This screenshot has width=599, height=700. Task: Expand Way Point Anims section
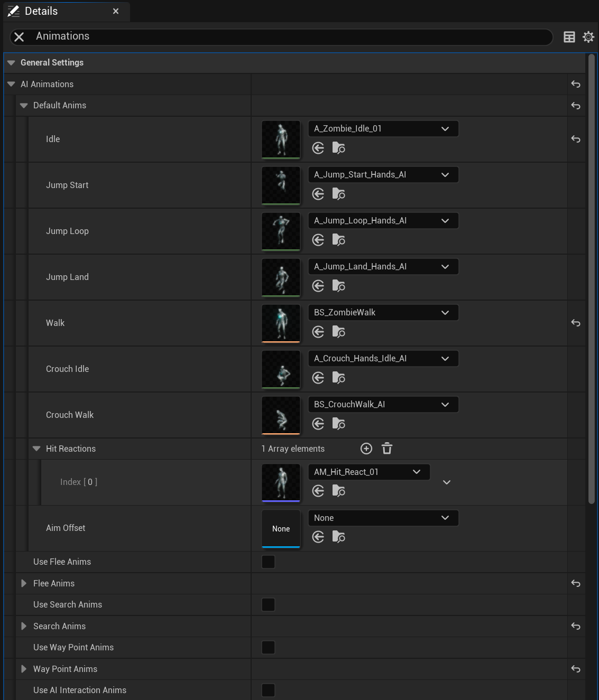coord(24,669)
